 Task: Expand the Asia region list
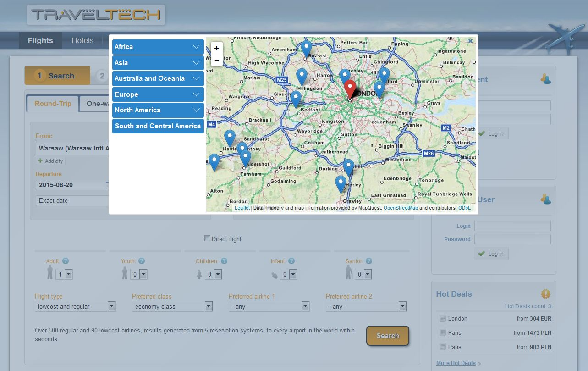[x=158, y=63]
